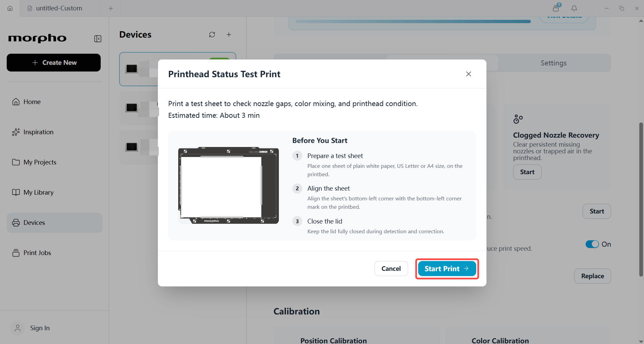The image size is (644, 344).
Task: Switch to the Settings tab
Action: pyautogui.click(x=553, y=63)
